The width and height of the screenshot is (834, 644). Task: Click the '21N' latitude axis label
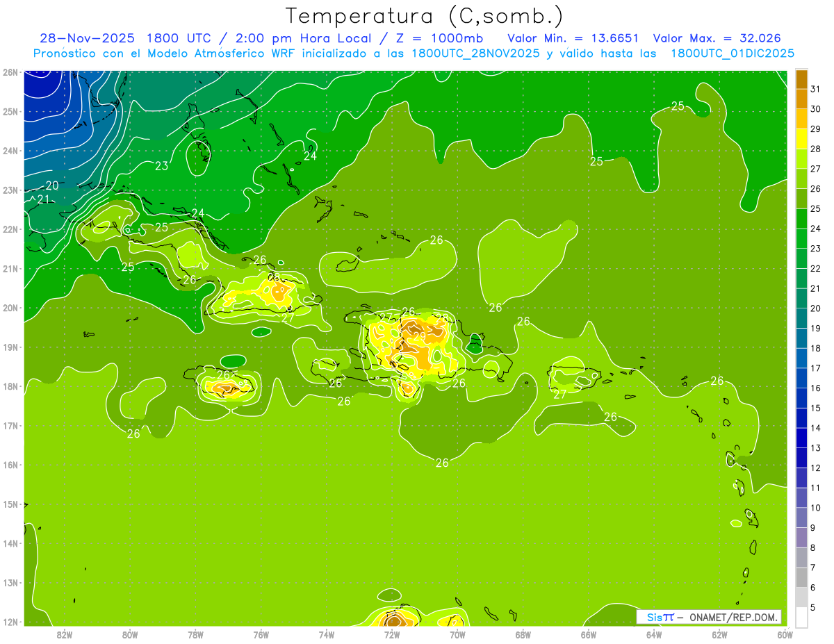pos(10,269)
